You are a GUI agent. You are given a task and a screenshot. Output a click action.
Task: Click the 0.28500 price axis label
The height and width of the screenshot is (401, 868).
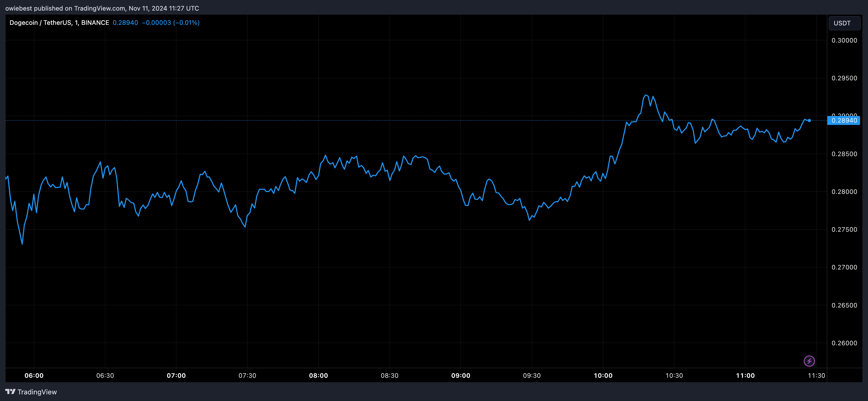pos(844,154)
